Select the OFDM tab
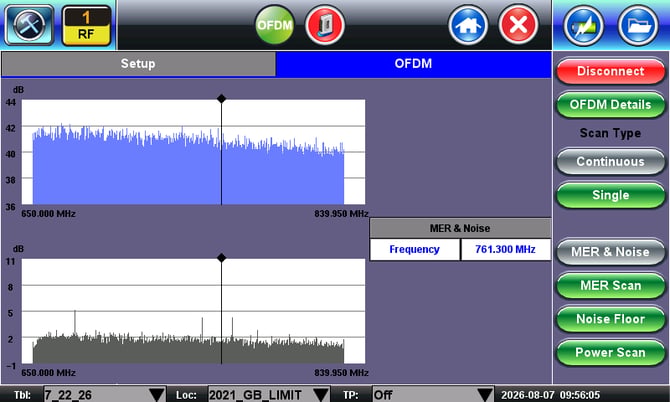The image size is (670, 402). (413, 64)
